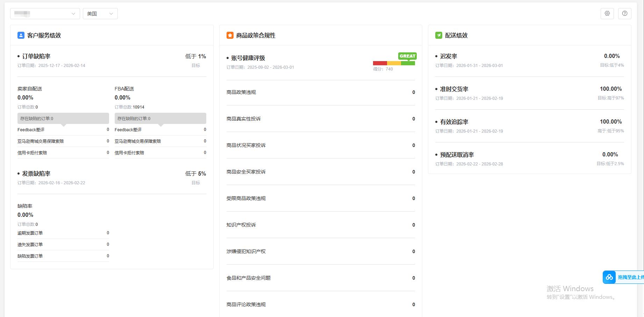Click the product policy compliance star icon
The image size is (644, 317).
point(230,35)
